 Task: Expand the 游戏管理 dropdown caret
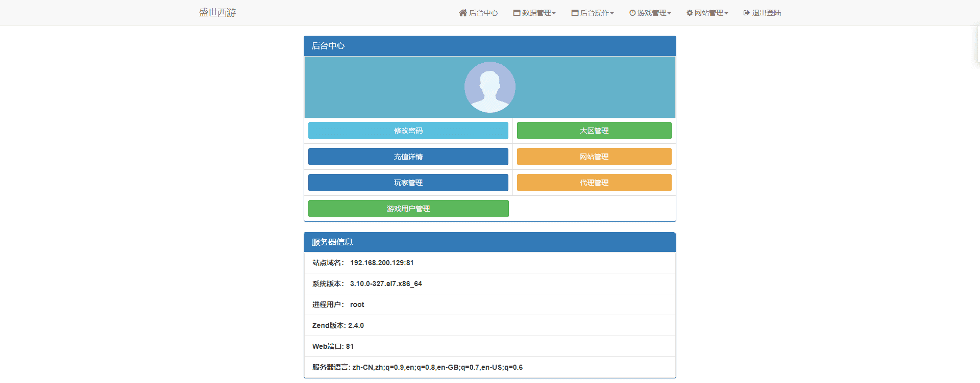669,13
